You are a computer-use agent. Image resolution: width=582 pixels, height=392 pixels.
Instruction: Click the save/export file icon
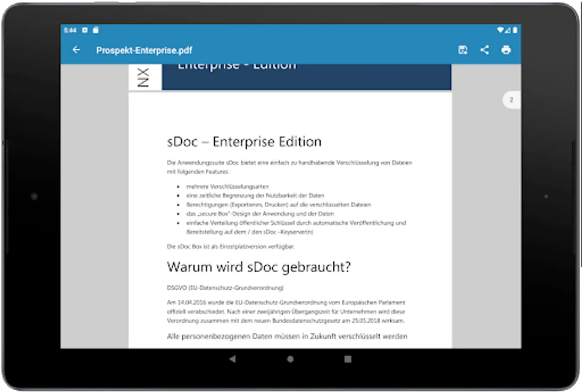463,50
